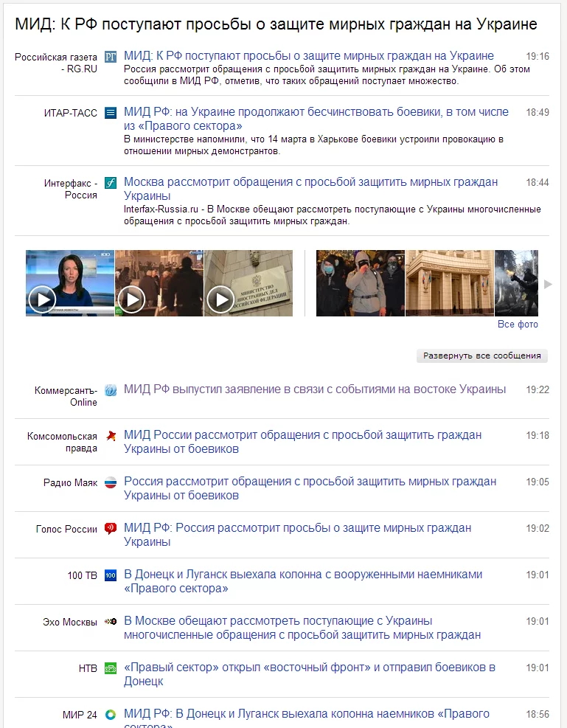This screenshot has height=728, width=567.
Task: Show next photos with the arrow
Action: 548,284
